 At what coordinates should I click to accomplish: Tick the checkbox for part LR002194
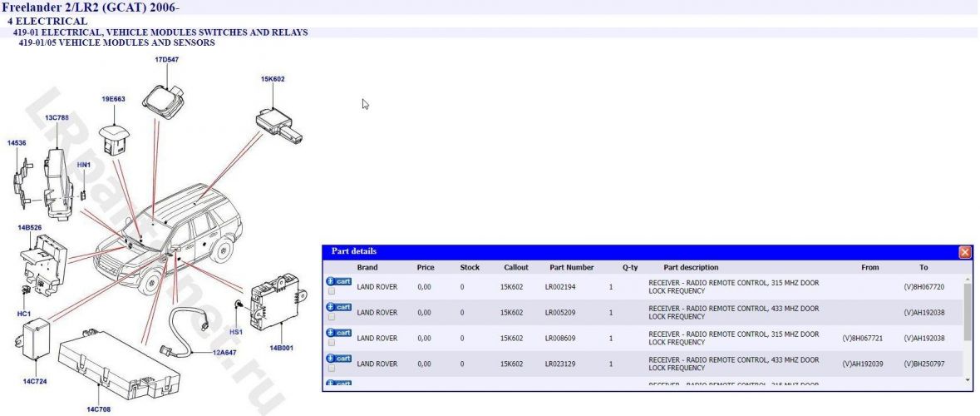coord(332,291)
